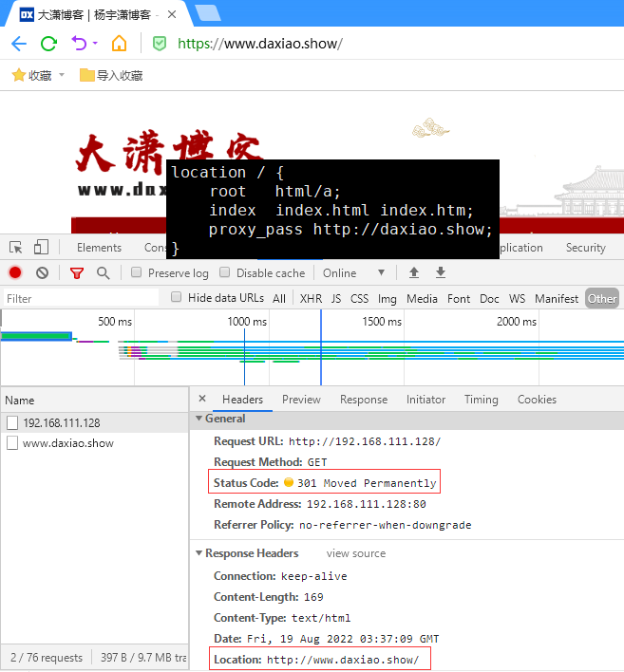
Task: Click the Name column header
Action: tap(94, 401)
